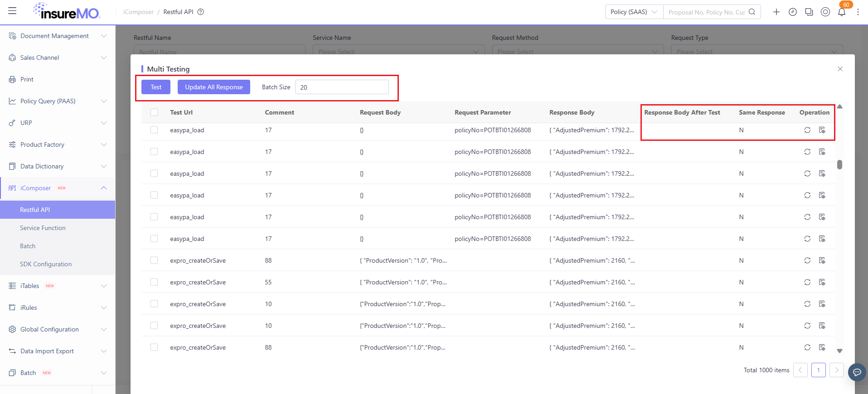Check the first comment 10 row checkbox
868x394 pixels.
[154, 304]
